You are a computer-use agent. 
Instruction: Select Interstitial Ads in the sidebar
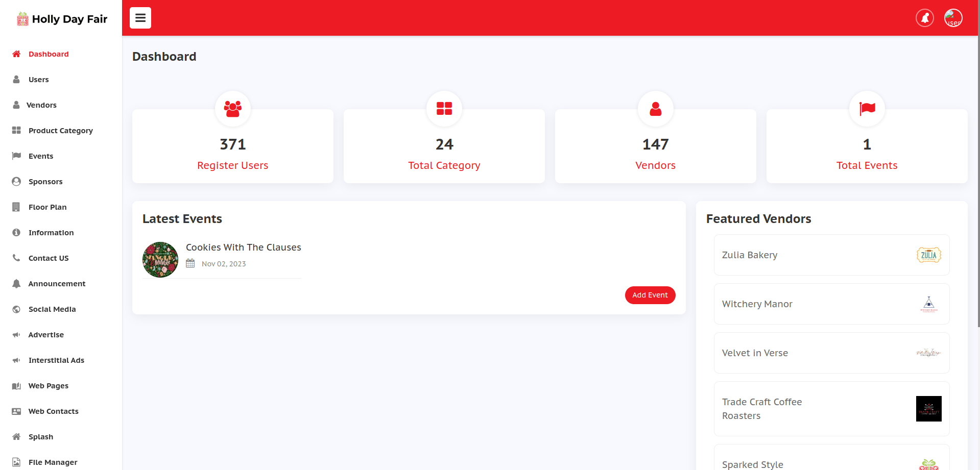[56, 360]
